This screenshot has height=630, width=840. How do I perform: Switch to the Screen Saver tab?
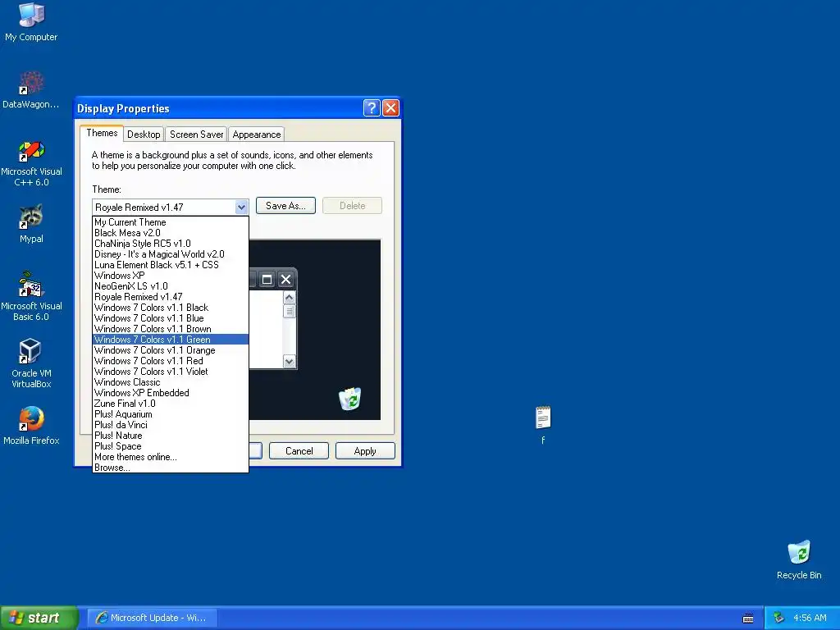pos(196,135)
